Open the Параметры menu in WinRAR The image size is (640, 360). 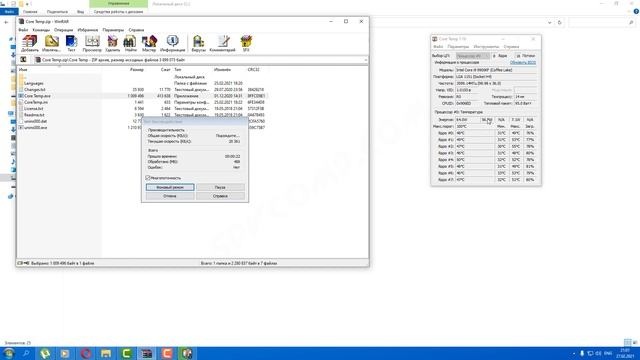click(113, 30)
